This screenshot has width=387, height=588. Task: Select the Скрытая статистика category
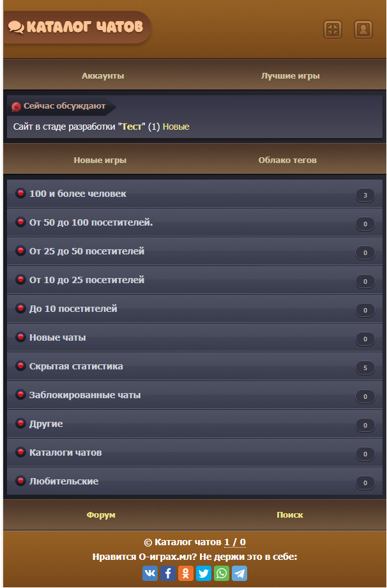[x=194, y=366]
